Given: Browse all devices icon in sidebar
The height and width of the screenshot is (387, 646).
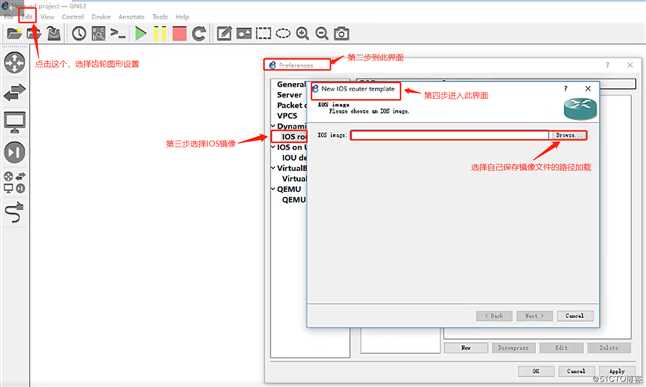Looking at the screenshot, I should coord(14,183).
